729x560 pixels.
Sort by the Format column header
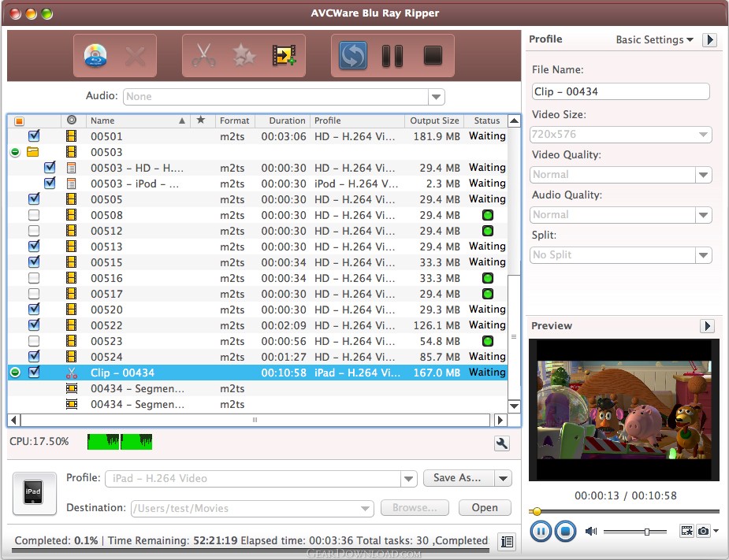pyautogui.click(x=235, y=121)
